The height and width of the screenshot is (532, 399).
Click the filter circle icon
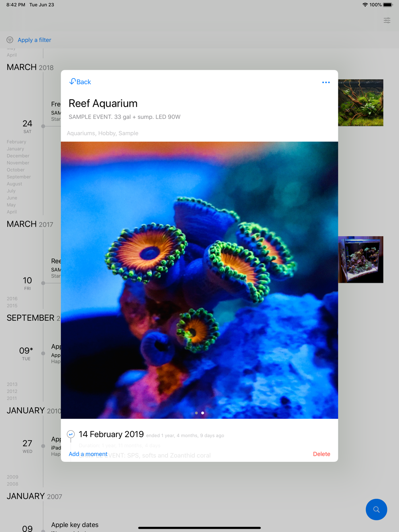coord(10,40)
